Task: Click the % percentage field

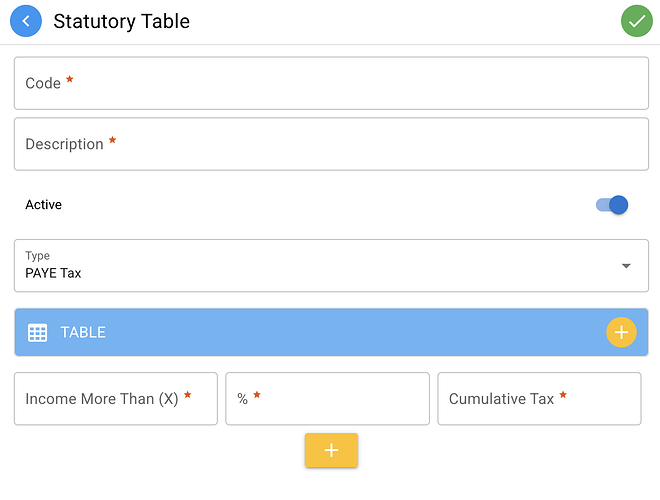Action: coord(327,399)
